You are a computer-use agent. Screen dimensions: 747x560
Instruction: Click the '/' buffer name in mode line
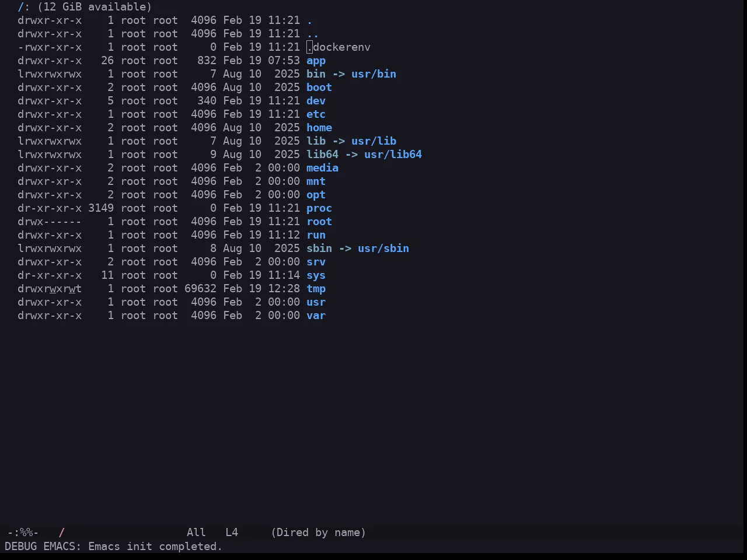pyautogui.click(x=61, y=533)
